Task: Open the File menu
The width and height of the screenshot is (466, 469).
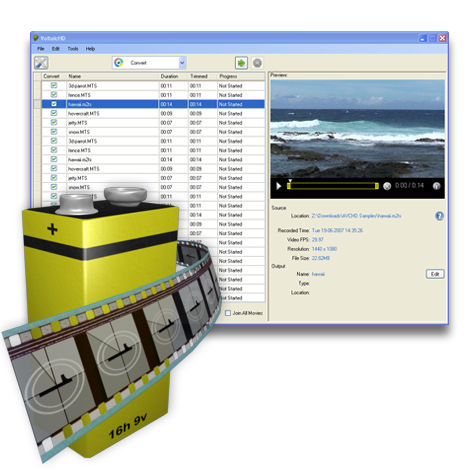Action: 41,49
